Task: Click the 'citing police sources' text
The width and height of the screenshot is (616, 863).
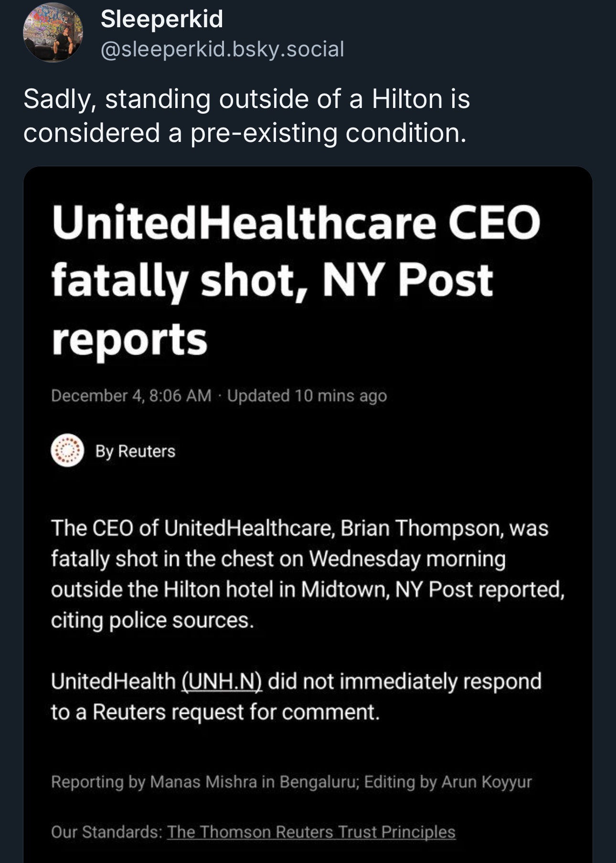Action: point(152,620)
